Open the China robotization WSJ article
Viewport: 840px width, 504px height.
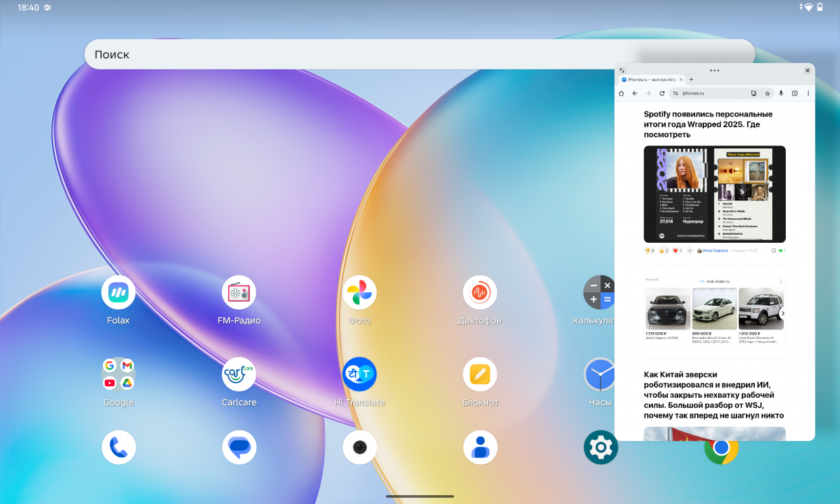713,396
